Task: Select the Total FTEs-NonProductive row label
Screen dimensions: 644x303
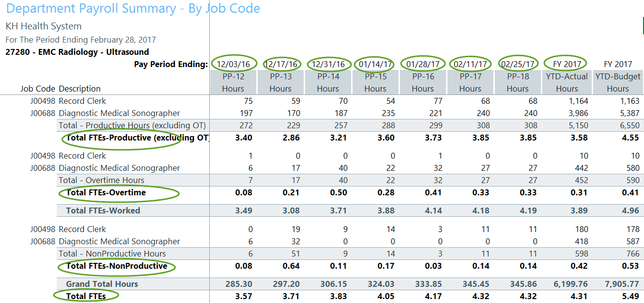Action: 117,266
